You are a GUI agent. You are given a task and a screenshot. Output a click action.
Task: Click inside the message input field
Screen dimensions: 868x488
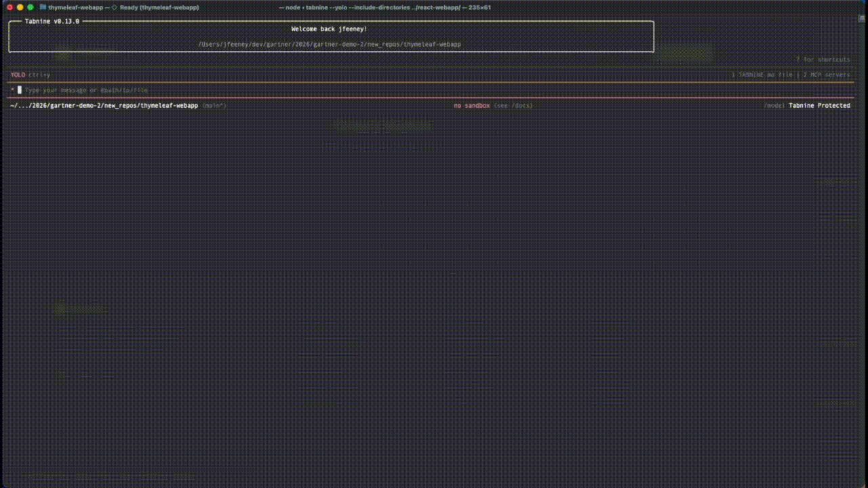coord(87,89)
